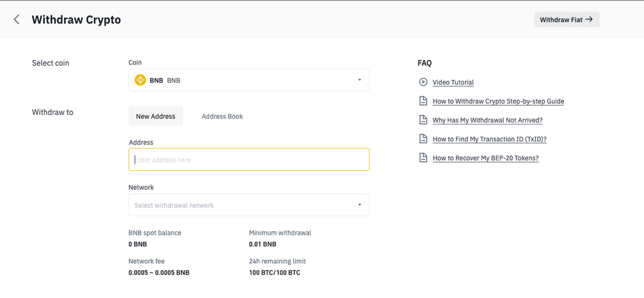Viewport: 644px width, 298px height.
Task: Open How to Recover My BEP-20 Tokens link
Action: coord(486,158)
